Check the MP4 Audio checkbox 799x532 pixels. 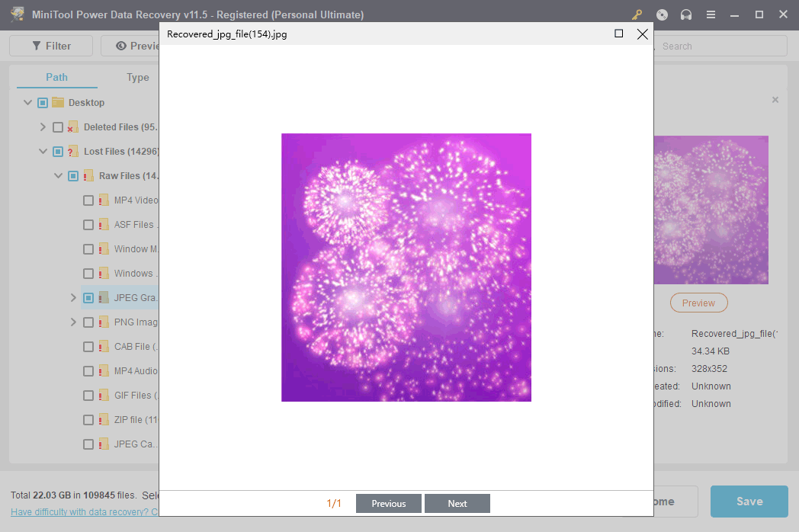pos(88,371)
